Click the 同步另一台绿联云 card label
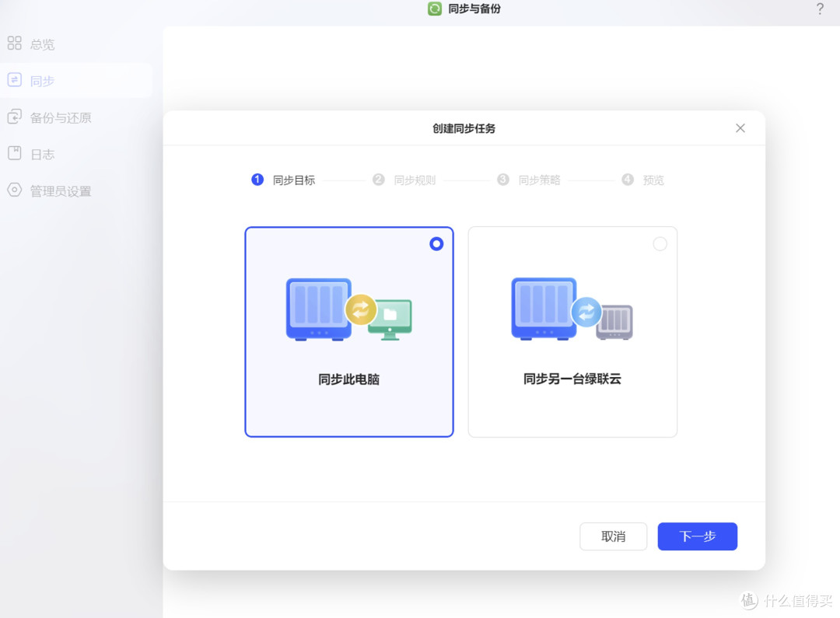The width and height of the screenshot is (840, 618). click(572, 379)
